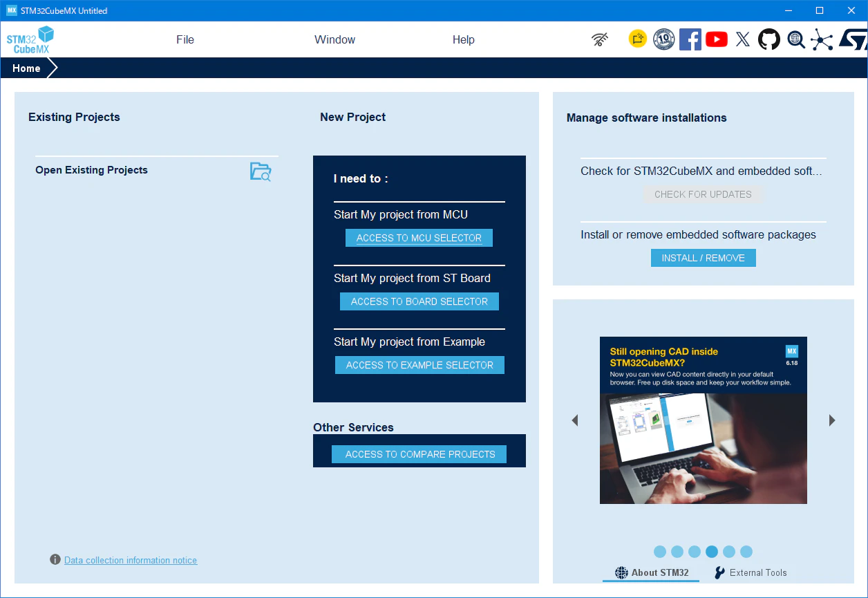The height and width of the screenshot is (598, 868).
Task: Select the fifth carousel dot
Action: [729, 552]
